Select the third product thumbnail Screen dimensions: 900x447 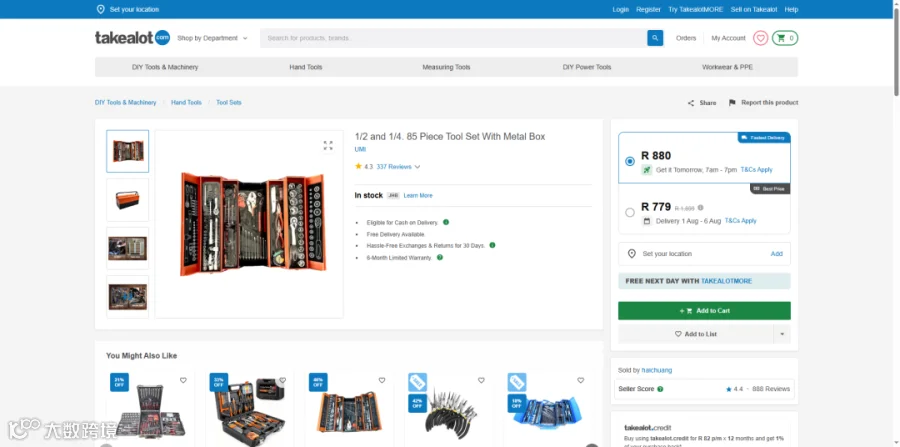click(x=127, y=248)
